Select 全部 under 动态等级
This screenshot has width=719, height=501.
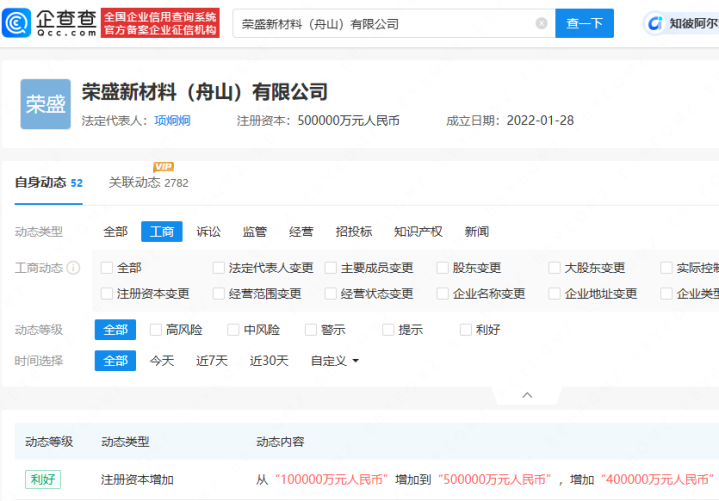pos(115,330)
